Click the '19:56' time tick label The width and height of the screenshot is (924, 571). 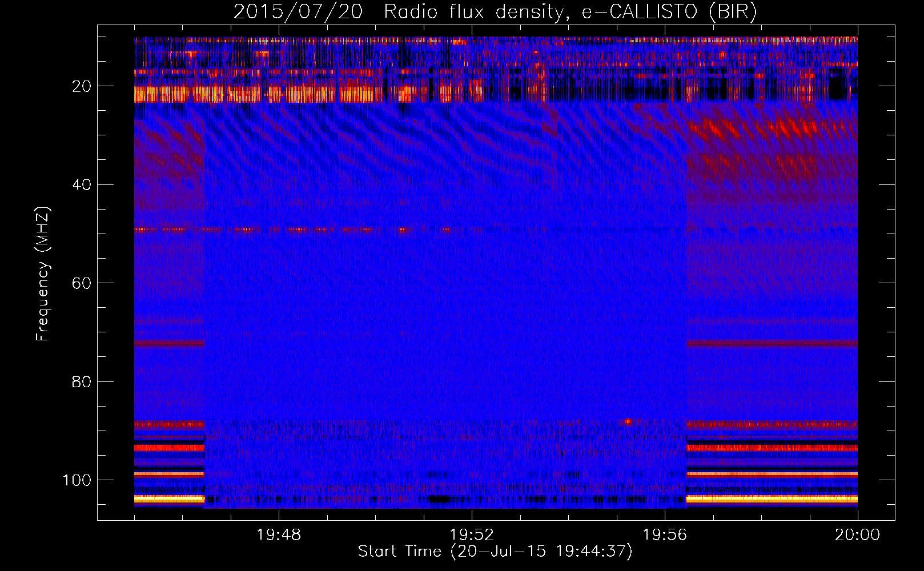coord(665,535)
